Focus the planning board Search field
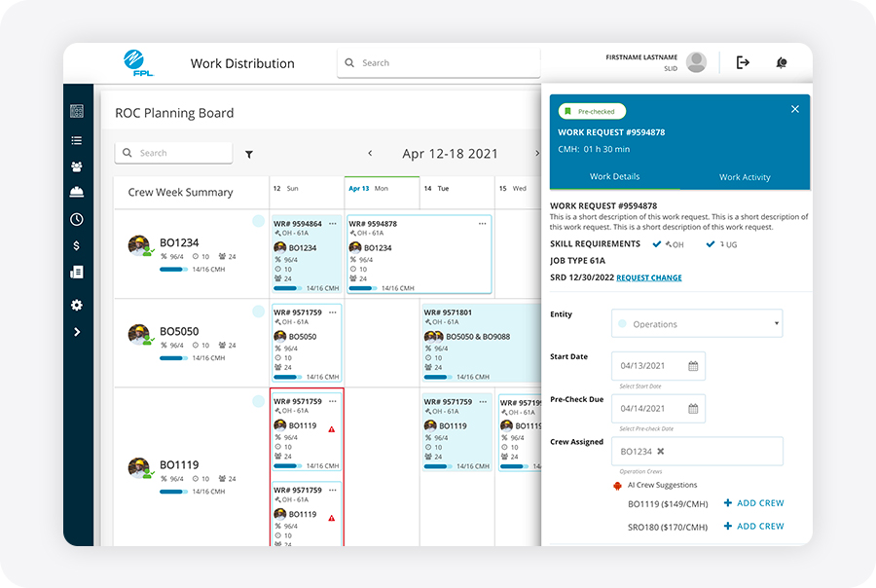This screenshot has height=588, width=876. click(x=173, y=153)
